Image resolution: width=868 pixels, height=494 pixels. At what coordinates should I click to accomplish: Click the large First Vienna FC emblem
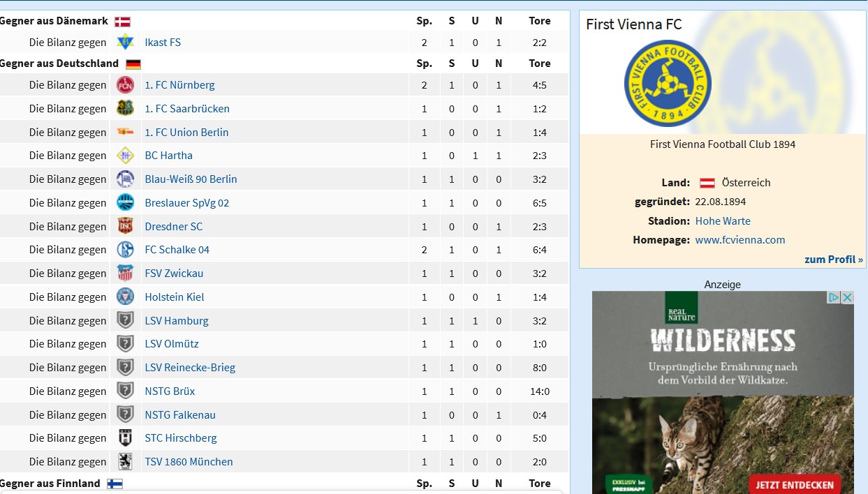click(668, 83)
